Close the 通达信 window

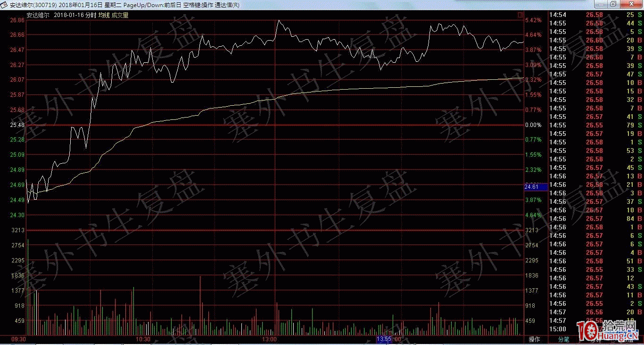point(631,4)
